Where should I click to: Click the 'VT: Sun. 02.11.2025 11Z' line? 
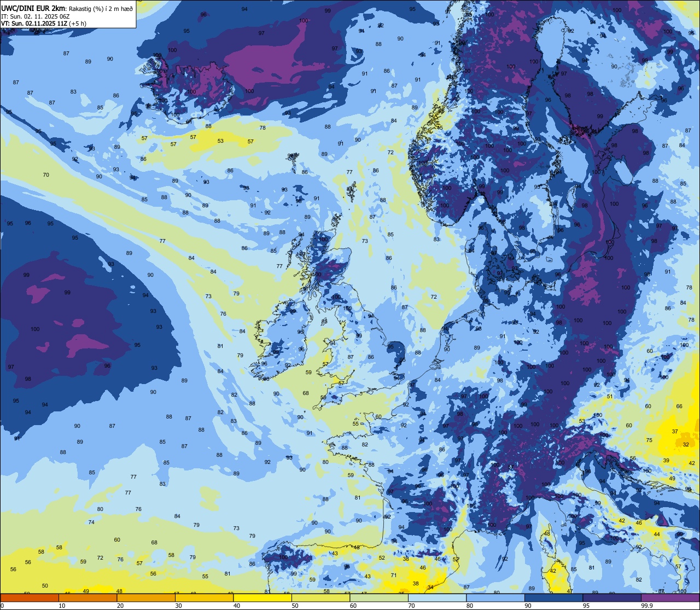click(34, 24)
